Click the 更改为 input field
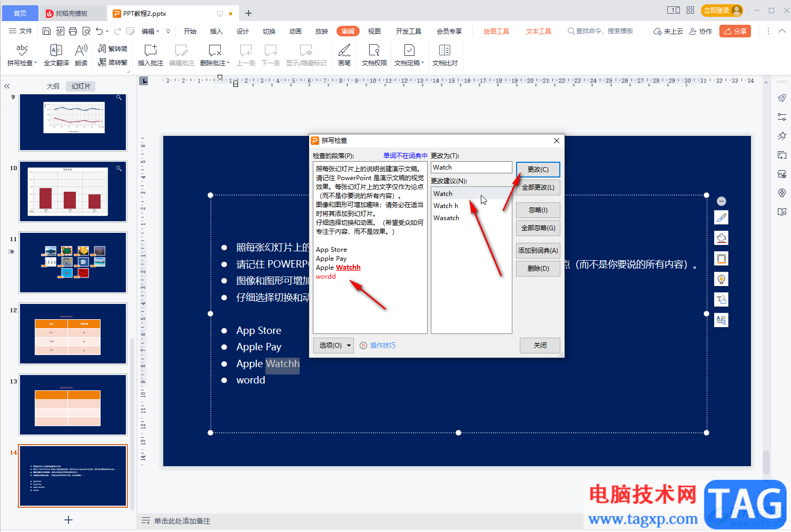 [471, 167]
